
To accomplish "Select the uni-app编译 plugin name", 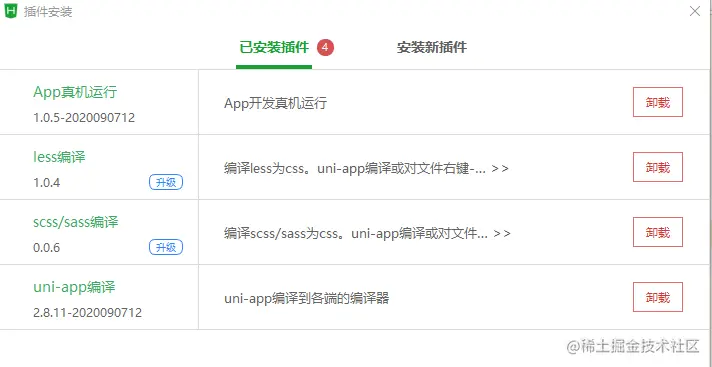I will pos(74,288).
